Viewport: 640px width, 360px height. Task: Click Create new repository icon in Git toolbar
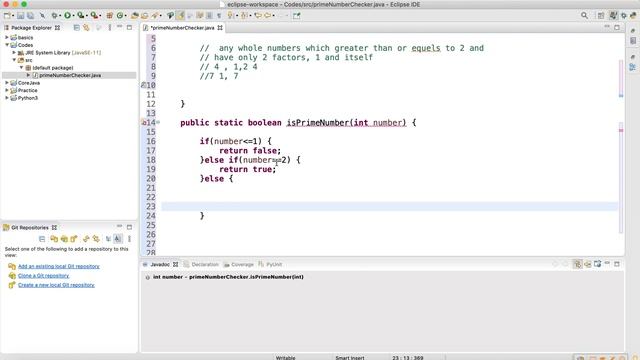point(74,239)
